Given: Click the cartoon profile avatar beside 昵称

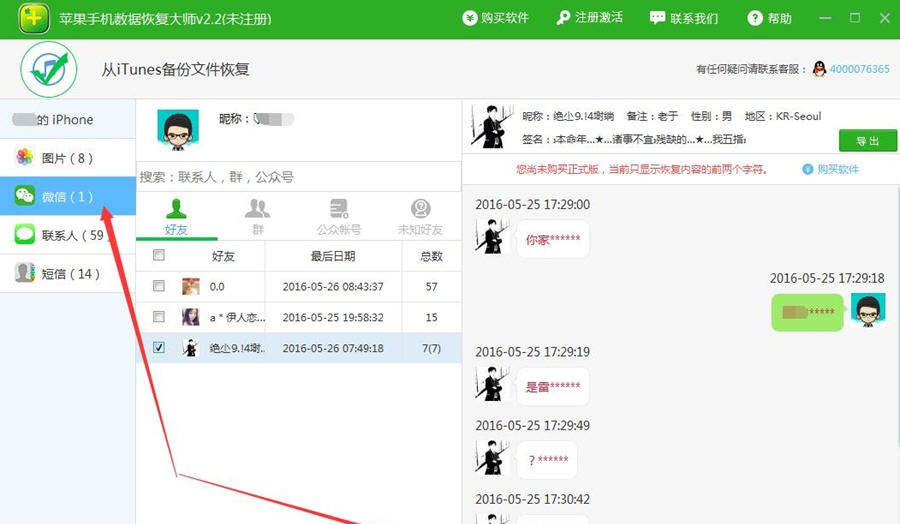Looking at the screenshot, I should point(178,130).
